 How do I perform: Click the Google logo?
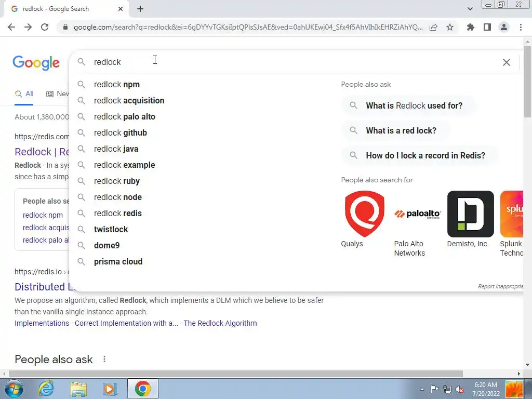(36, 63)
